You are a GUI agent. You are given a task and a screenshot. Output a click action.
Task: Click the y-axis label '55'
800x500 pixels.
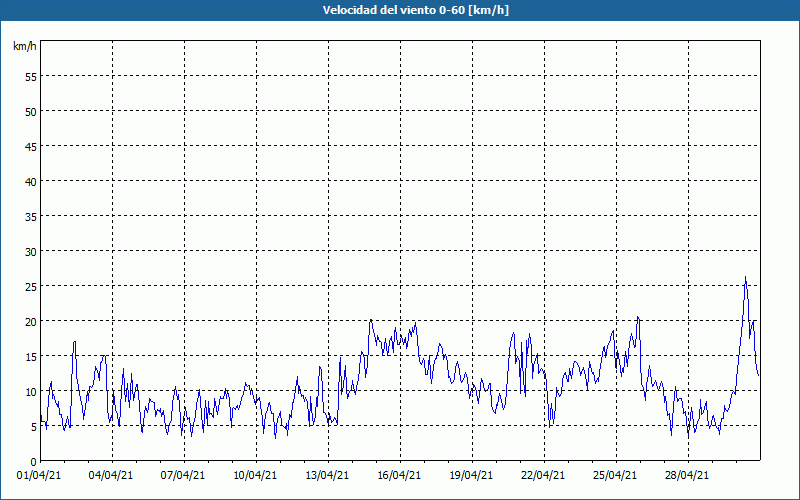coord(31,77)
